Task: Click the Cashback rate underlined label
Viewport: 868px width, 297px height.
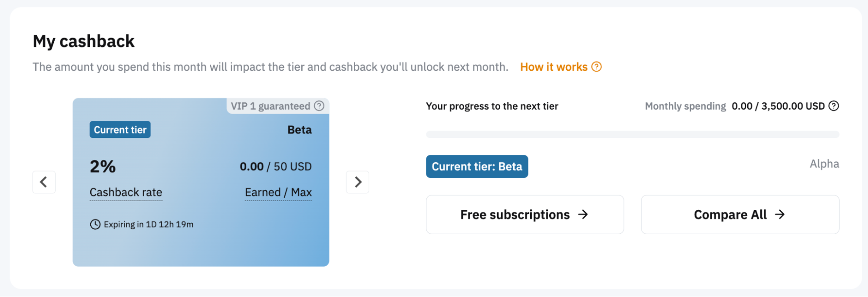Action: point(126,192)
